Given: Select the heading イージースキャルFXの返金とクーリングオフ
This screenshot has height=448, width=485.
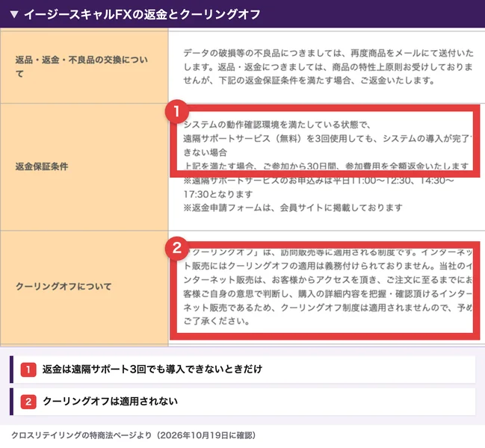Looking at the screenshot, I should (x=142, y=14).
